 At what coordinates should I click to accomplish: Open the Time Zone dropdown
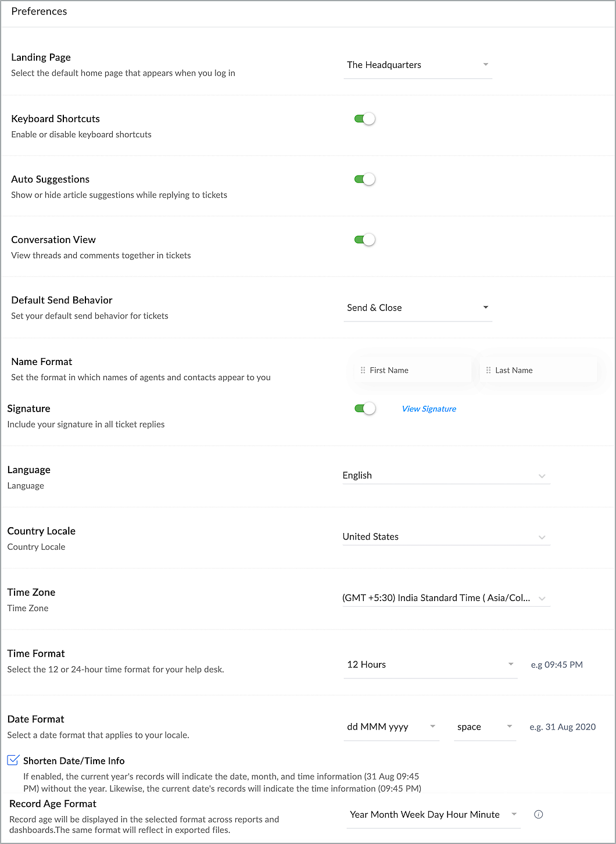click(x=445, y=598)
